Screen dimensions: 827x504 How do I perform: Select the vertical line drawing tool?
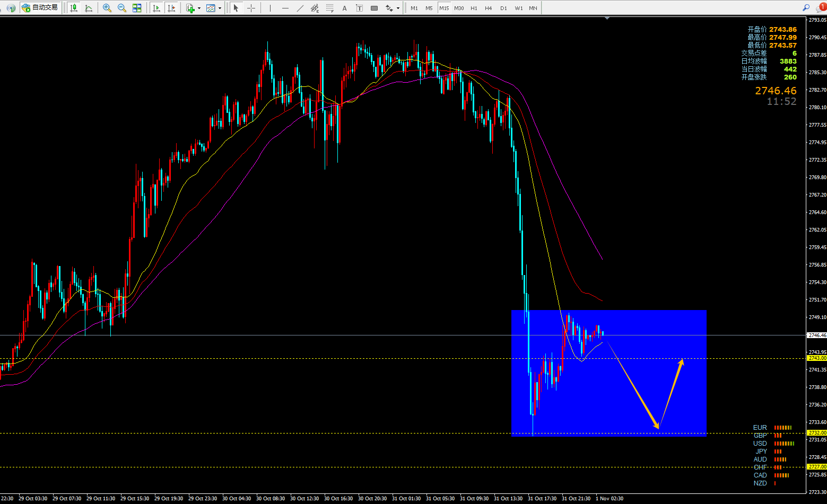270,8
